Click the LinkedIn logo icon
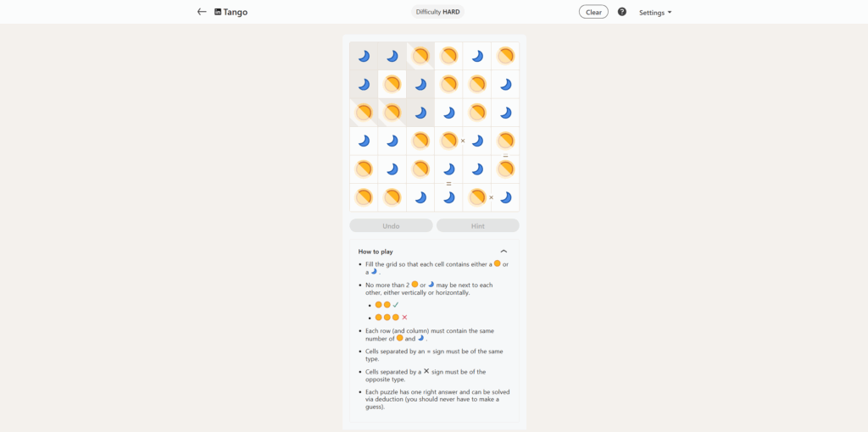Screen dimensions: 868x432 [x=218, y=12]
